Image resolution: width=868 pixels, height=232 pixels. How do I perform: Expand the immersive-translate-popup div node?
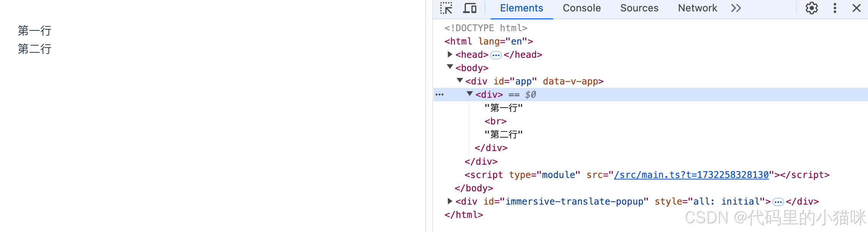point(450,201)
